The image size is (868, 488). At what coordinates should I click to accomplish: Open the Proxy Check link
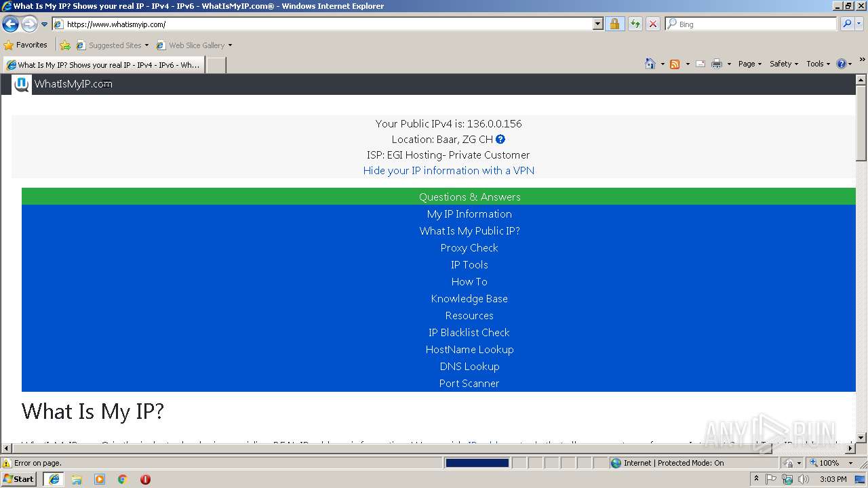[469, 247]
